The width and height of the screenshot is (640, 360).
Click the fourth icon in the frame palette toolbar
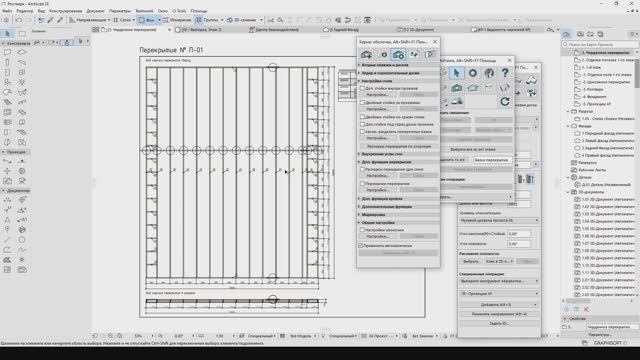point(414,54)
